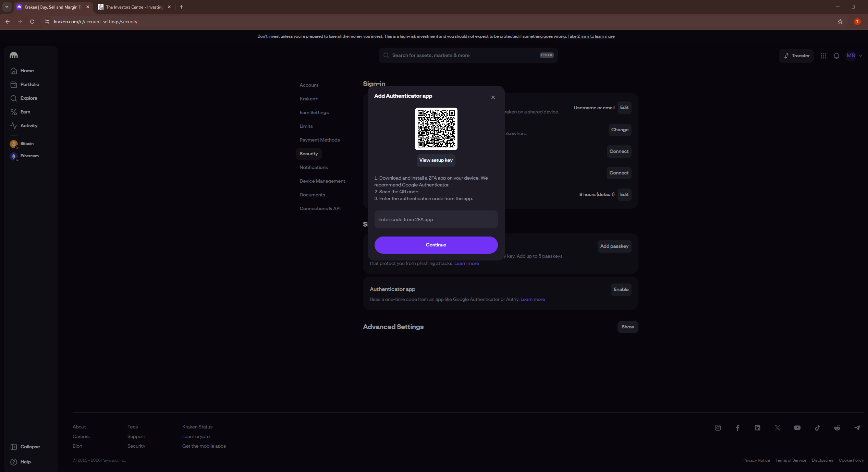Open the About footer link
The width and height of the screenshot is (868, 472).
(79, 427)
